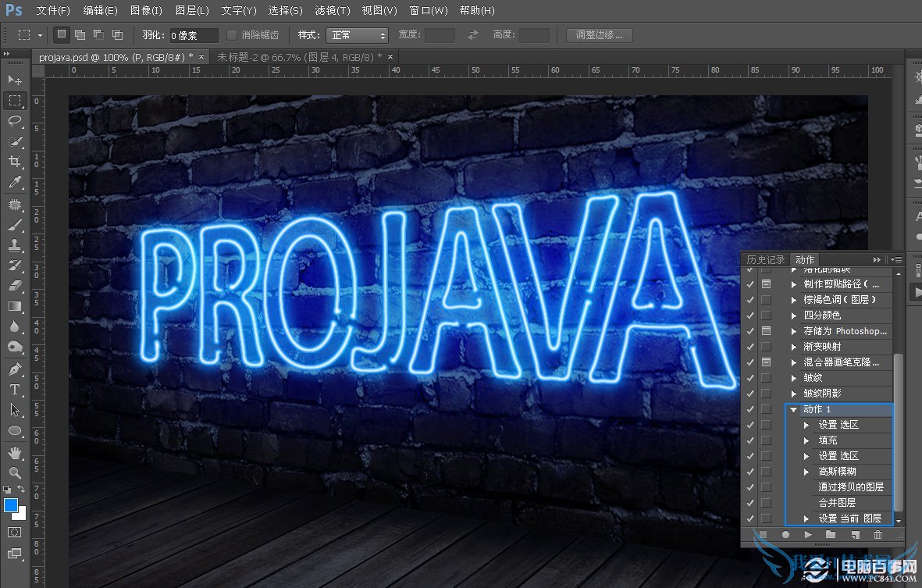This screenshot has width=922, height=588.
Task: Click the Zoom tool magnifier
Action: pyautogui.click(x=15, y=472)
